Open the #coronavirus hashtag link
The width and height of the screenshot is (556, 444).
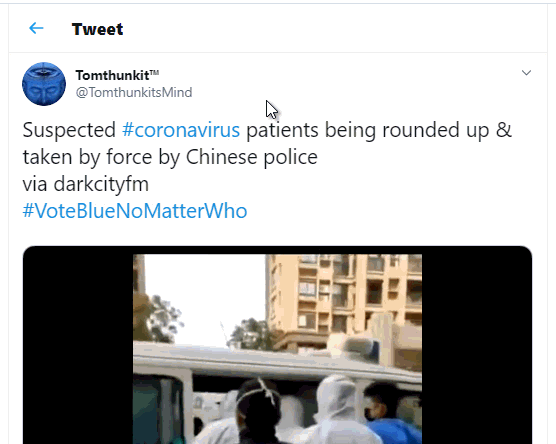click(181, 130)
